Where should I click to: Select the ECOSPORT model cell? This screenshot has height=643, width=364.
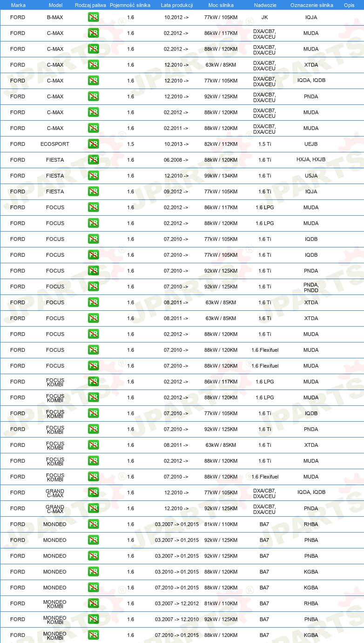pos(55,144)
